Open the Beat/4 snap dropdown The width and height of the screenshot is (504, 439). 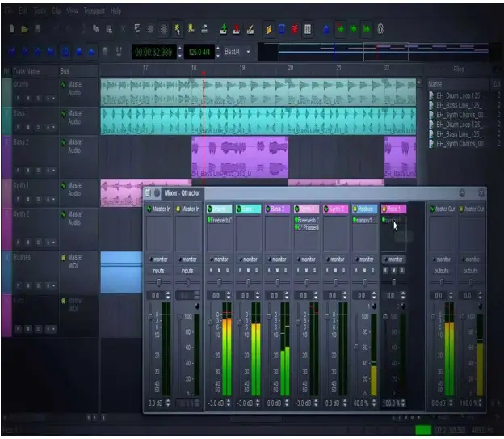coord(236,52)
